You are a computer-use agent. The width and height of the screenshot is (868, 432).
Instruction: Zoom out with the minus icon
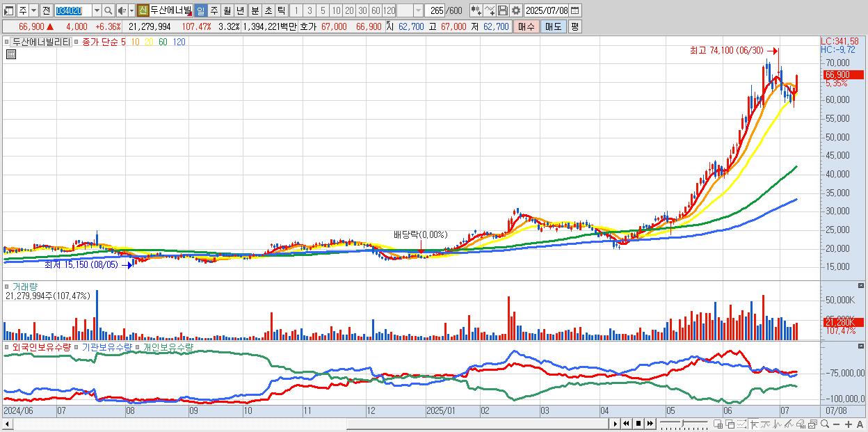837,424
